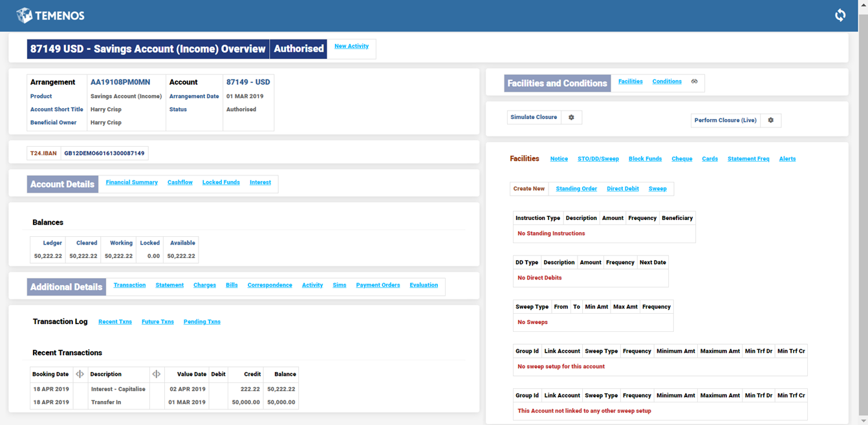Click the Temenos logo

point(50,16)
